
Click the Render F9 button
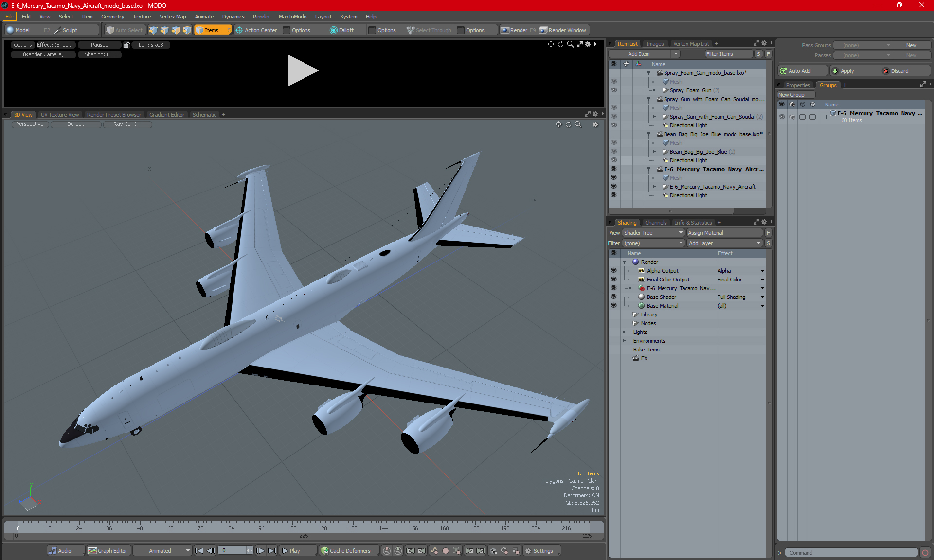coord(518,30)
